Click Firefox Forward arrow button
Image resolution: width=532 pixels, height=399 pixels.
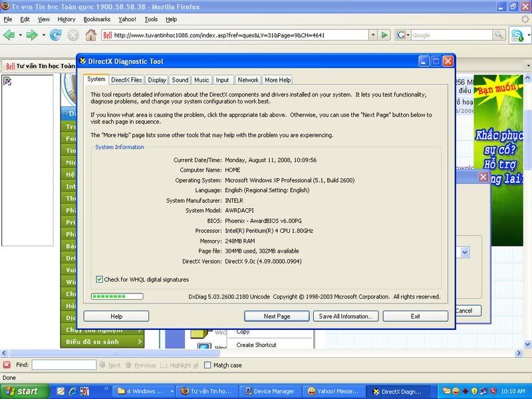coord(32,35)
